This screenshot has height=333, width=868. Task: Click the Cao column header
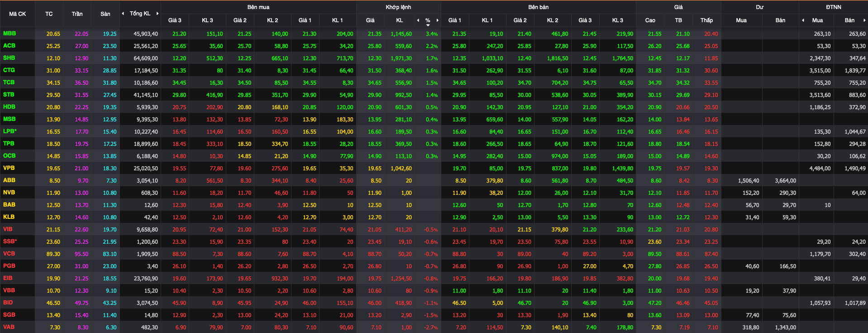(x=650, y=20)
